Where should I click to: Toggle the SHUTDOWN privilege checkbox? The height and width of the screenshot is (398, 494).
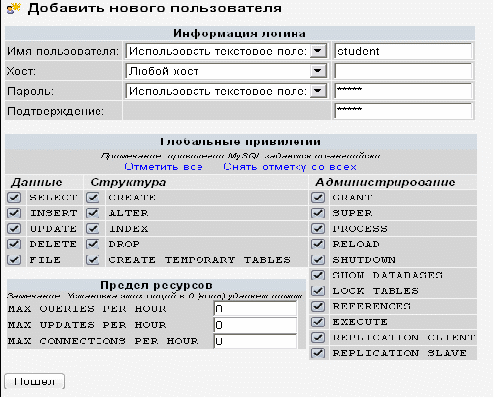point(318,260)
